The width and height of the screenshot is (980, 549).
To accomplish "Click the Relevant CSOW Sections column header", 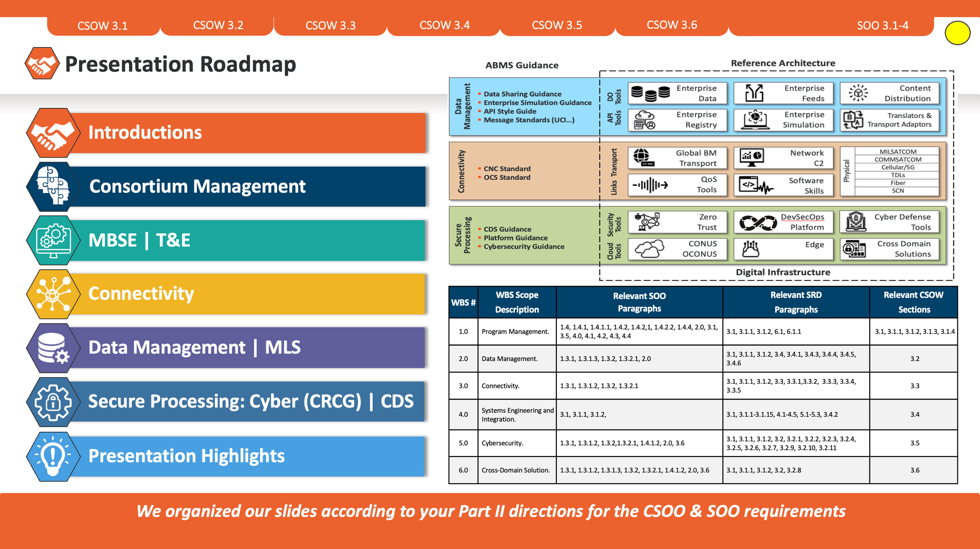I will click(913, 302).
